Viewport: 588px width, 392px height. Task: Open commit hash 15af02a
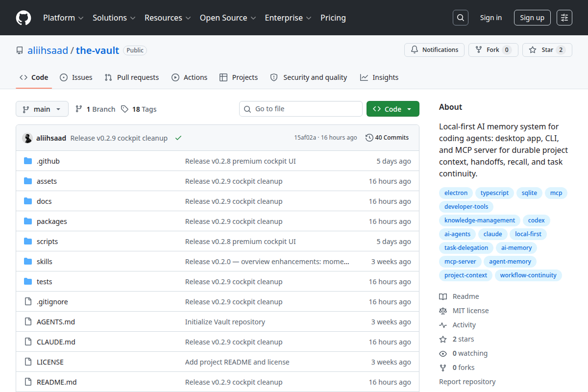click(x=305, y=138)
